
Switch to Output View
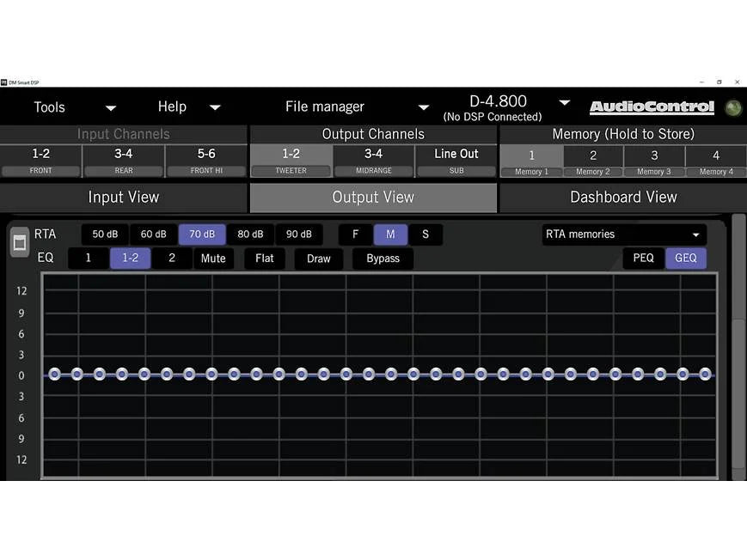(373, 198)
